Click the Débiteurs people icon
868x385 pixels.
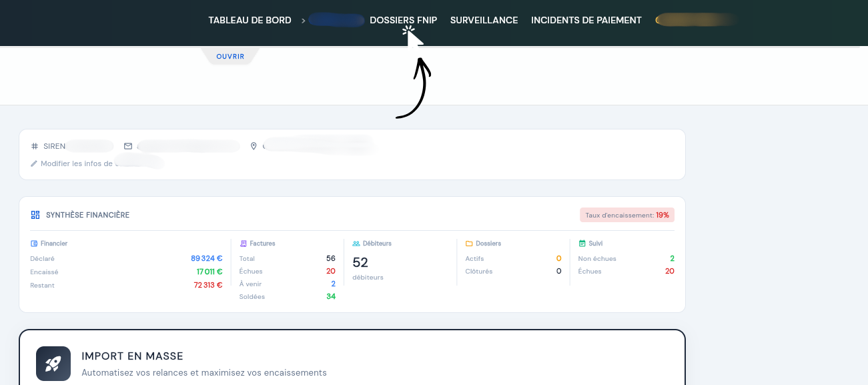click(356, 244)
